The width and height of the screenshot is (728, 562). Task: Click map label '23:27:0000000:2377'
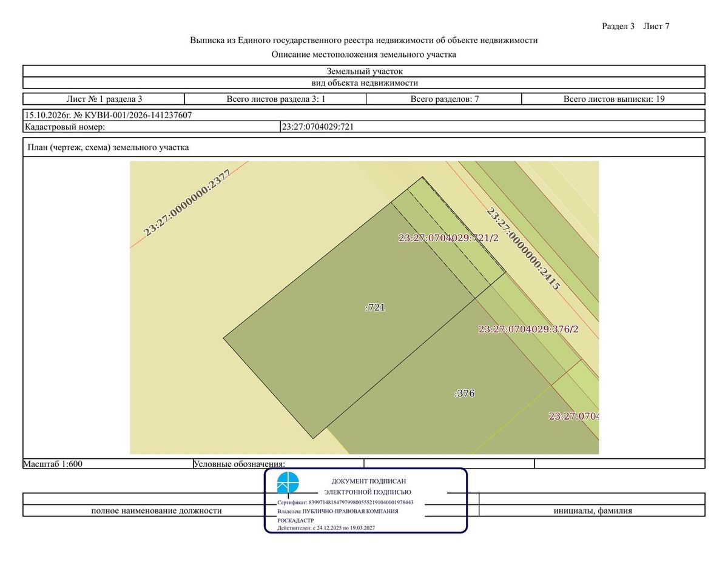187,202
